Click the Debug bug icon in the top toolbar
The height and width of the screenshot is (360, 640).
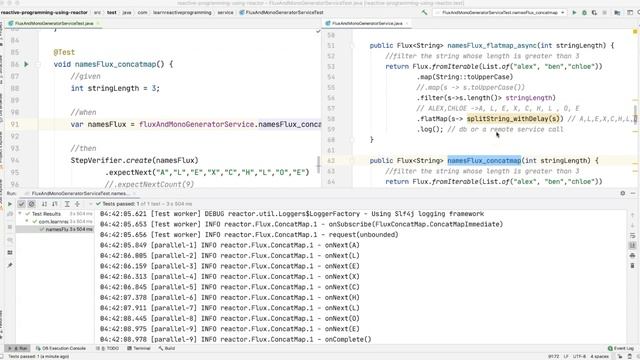584,13
